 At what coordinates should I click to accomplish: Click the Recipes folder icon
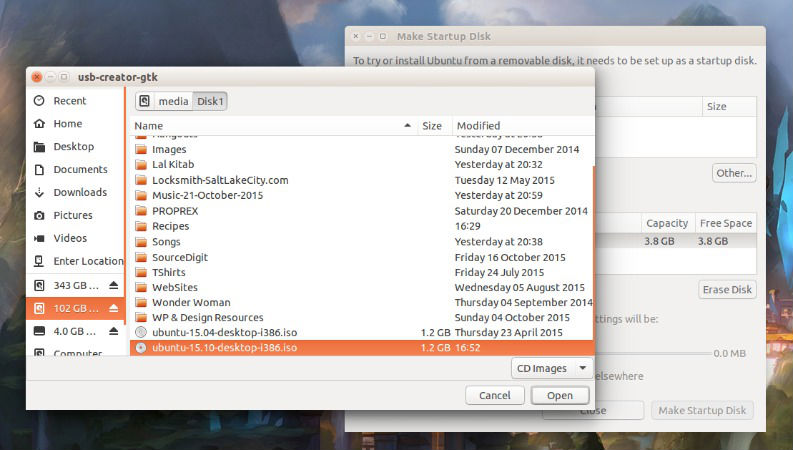pos(141,226)
